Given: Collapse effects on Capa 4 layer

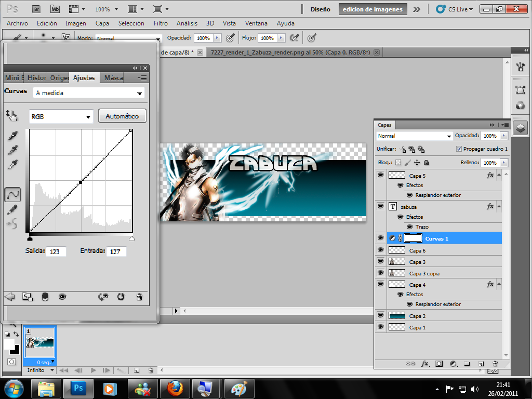Looking at the screenshot, I should pos(499,284).
